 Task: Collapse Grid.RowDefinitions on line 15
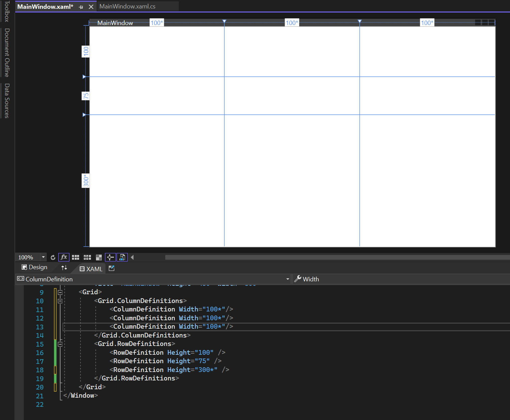pyautogui.click(x=60, y=344)
